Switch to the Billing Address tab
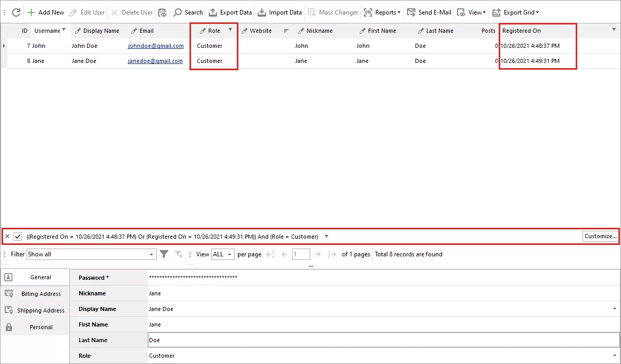The width and height of the screenshot is (621, 364). 41,294
